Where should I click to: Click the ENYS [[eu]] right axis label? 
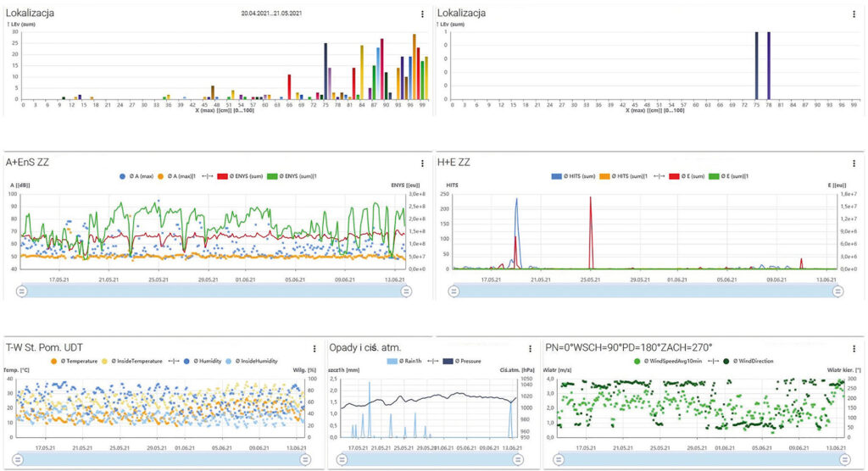[x=405, y=186]
